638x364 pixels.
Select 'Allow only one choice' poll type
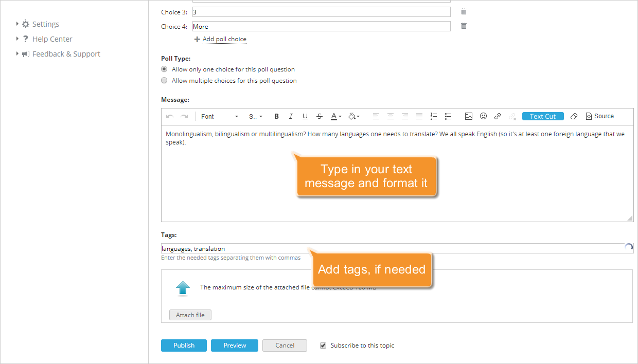(164, 68)
